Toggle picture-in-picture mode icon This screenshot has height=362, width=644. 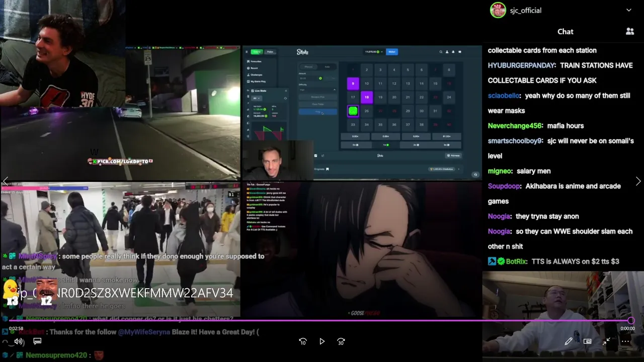click(587, 341)
